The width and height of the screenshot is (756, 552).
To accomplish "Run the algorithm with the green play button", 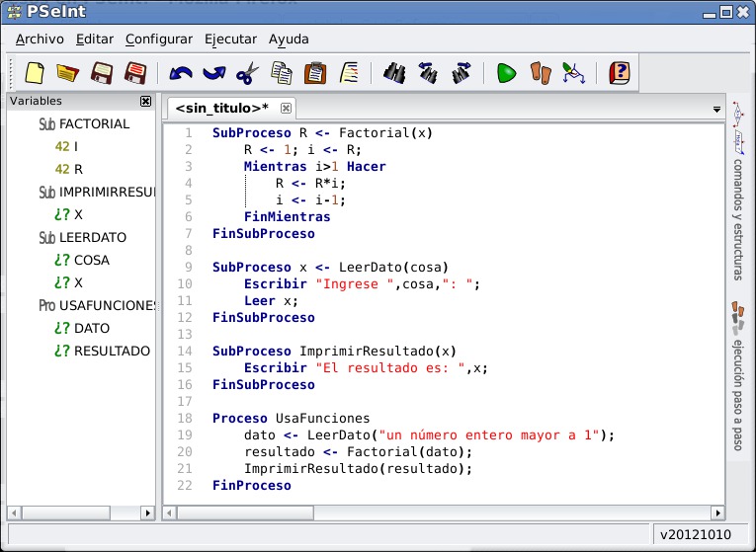I will tap(506, 73).
